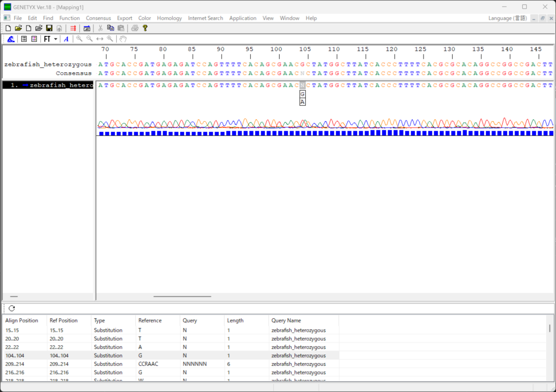Click the hand pan tool icon
This screenshot has width=556, height=392.
(x=123, y=39)
